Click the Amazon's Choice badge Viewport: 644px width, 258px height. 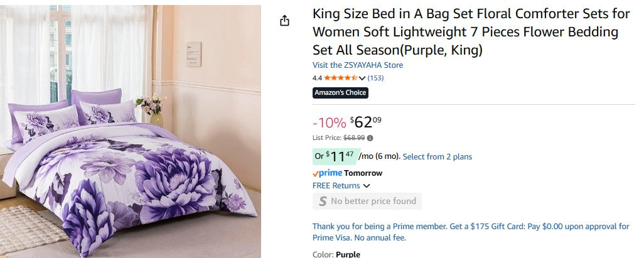[x=340, y=93]
